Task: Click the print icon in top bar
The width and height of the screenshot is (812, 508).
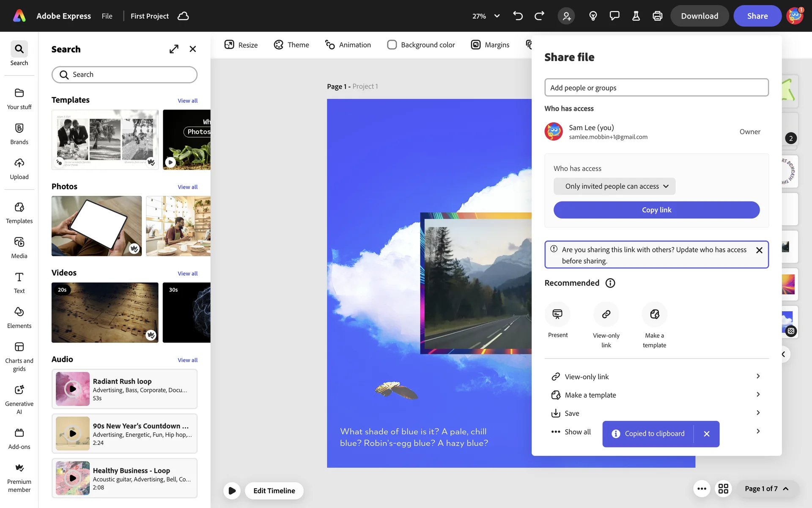Action: tap(657, 16)
